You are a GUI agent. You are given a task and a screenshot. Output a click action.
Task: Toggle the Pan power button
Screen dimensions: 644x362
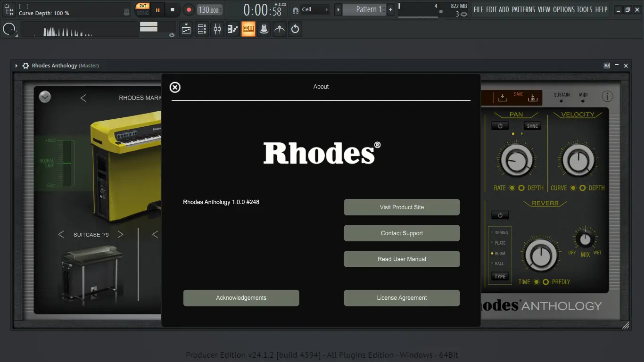pyautogui.click(x=500, y=126)
